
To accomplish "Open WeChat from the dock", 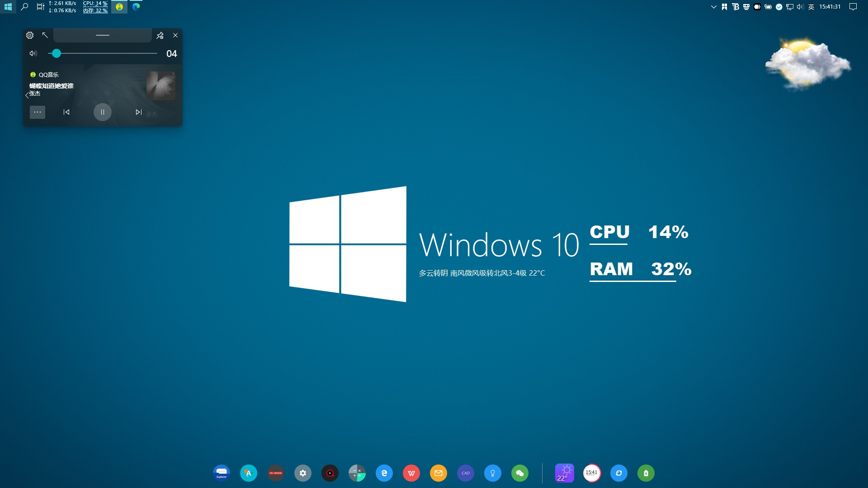I will coord(520,473).
